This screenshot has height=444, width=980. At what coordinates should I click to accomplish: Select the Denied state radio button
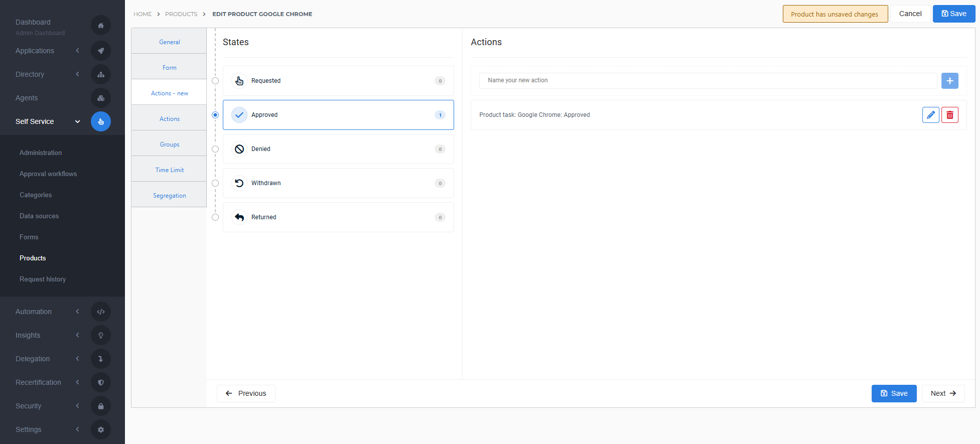point(215,149)
